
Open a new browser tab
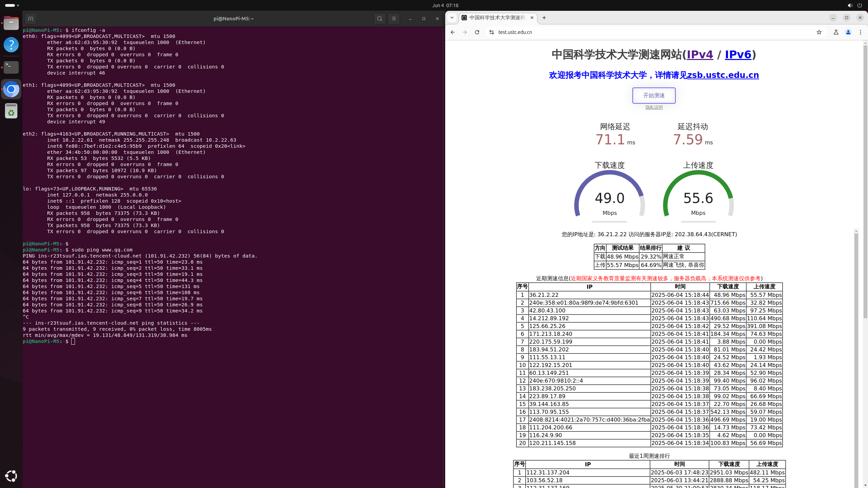[x=544, y=18]
